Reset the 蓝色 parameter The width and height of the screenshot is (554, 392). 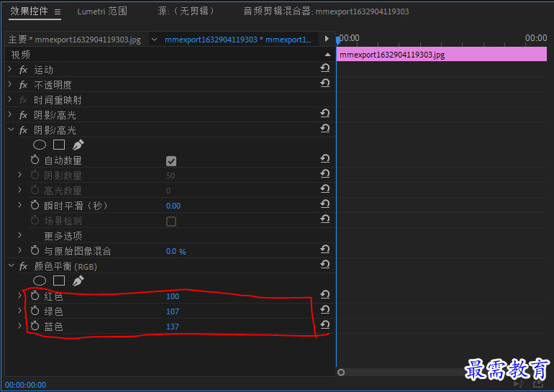325,324
